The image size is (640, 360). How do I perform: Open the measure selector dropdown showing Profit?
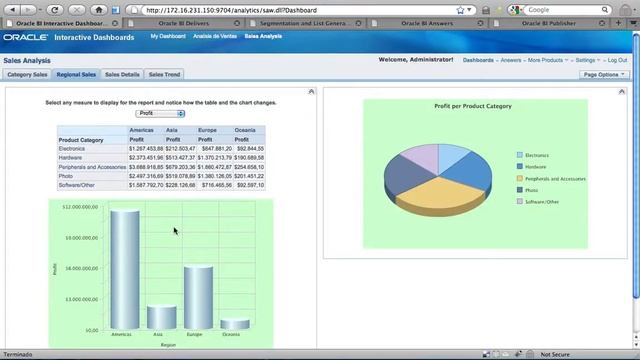point(160,113)
